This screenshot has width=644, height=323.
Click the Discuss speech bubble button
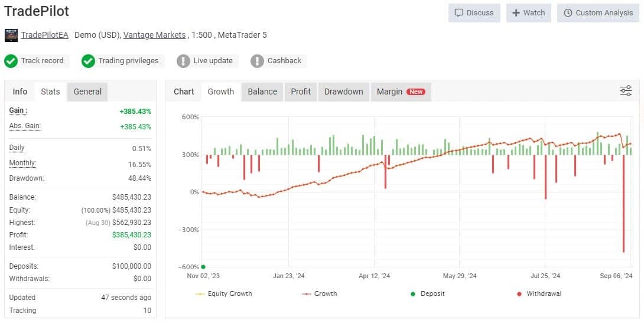click(x=474, y=13)
